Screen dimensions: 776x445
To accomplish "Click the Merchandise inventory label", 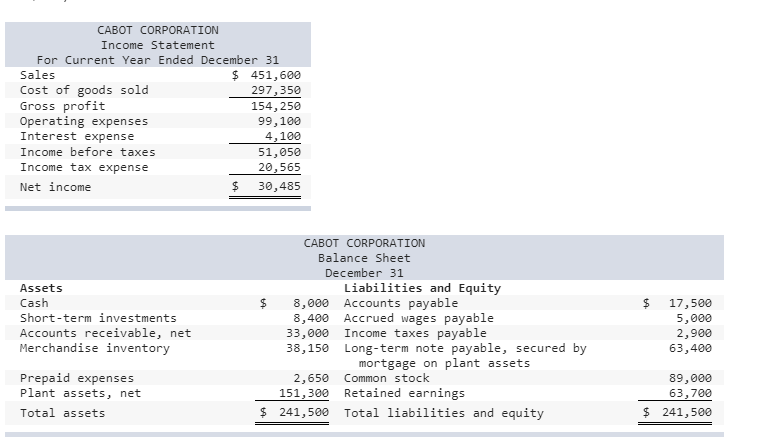I will (x=95, y=348).
